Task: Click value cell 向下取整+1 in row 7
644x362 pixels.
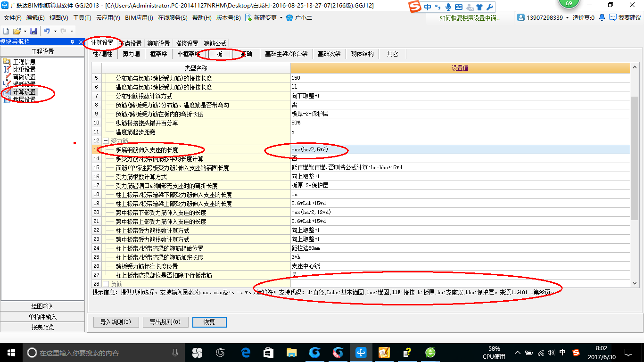Action: tap(460, 96)
